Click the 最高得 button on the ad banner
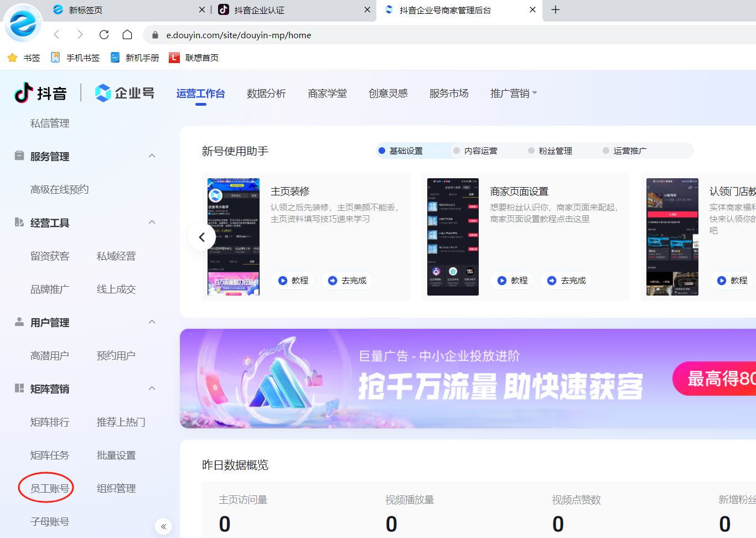This screenshot has height=538, width=756. pyautogui.click(x=714, y=379)
